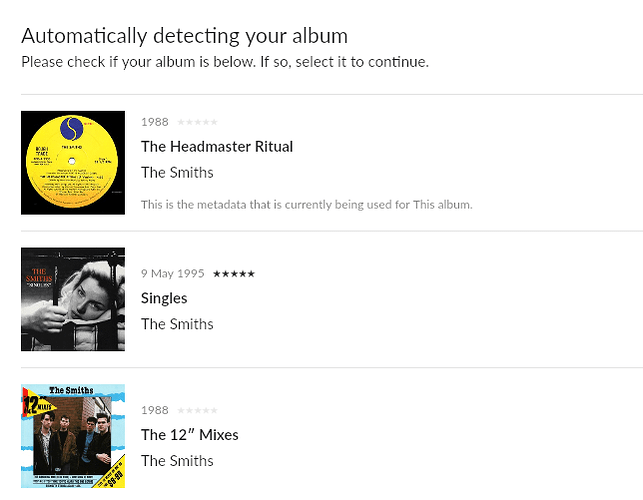Viewport: 643px width, 500px height.
Task: Click the five-star rating for Singles
Action: [233, 274]
